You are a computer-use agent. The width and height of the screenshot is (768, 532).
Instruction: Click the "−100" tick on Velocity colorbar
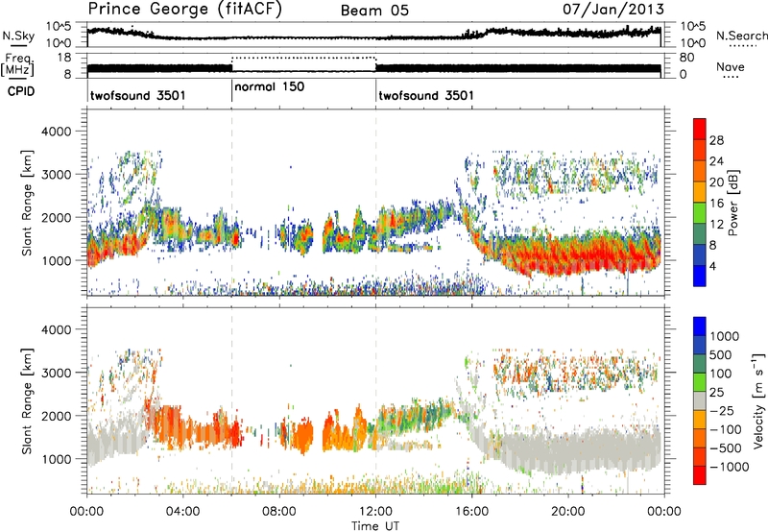[726, 429]
